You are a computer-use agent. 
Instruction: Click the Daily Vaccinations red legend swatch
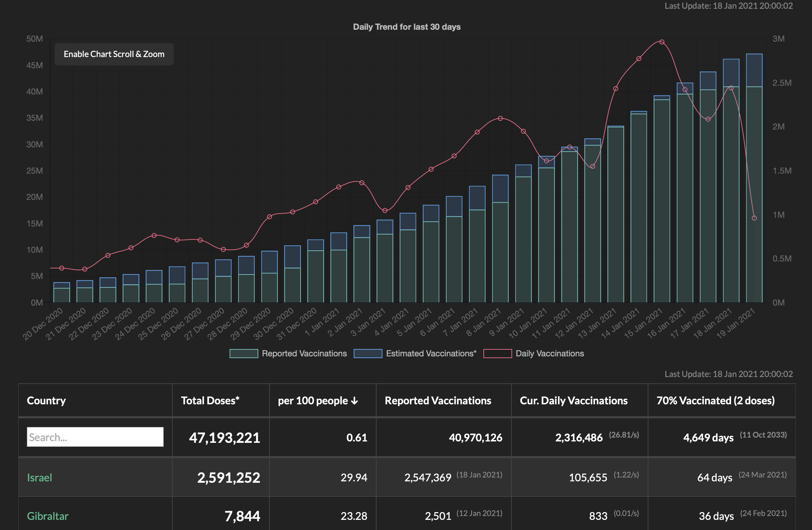click(497, 354)
